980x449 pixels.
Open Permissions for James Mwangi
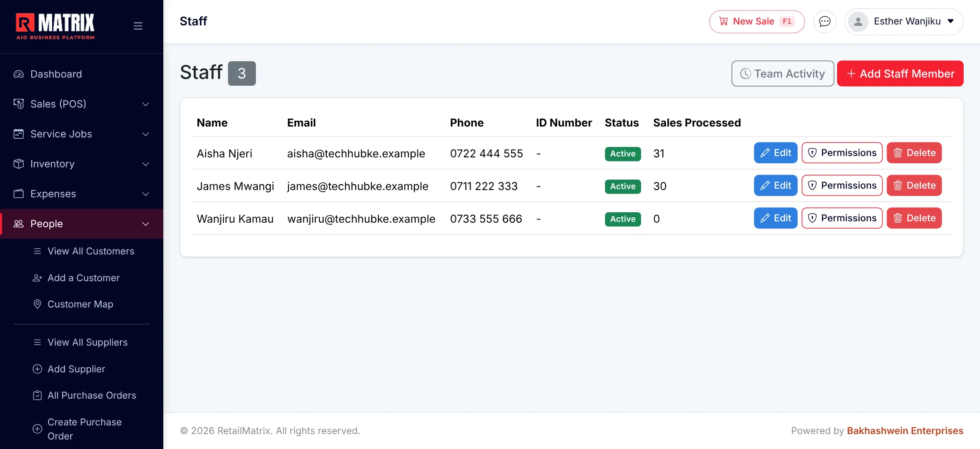click(x=842, y=185)
